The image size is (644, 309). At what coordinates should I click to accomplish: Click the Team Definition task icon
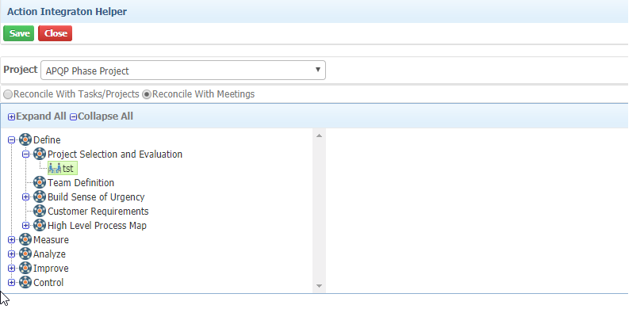pos(40,182)
